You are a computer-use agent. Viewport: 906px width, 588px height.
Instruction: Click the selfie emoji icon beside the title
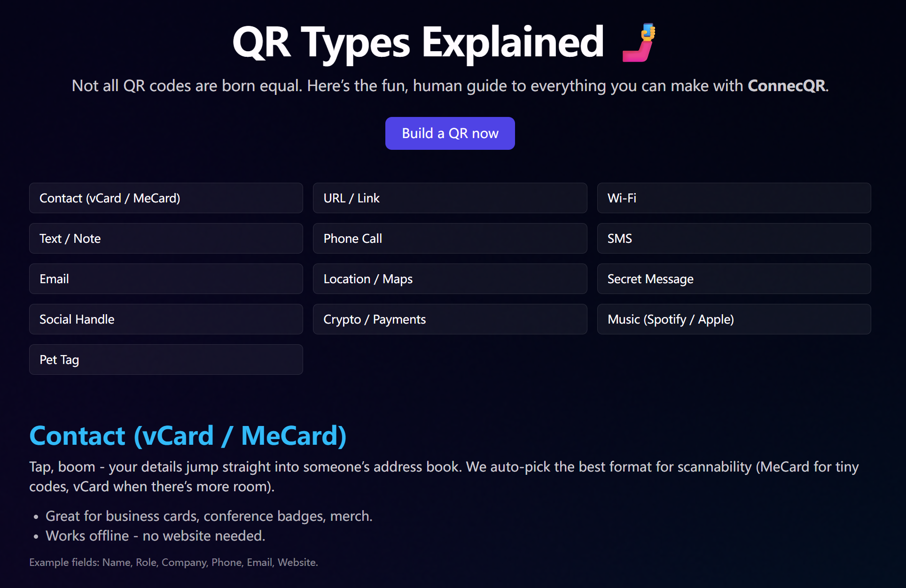(638, 43)
